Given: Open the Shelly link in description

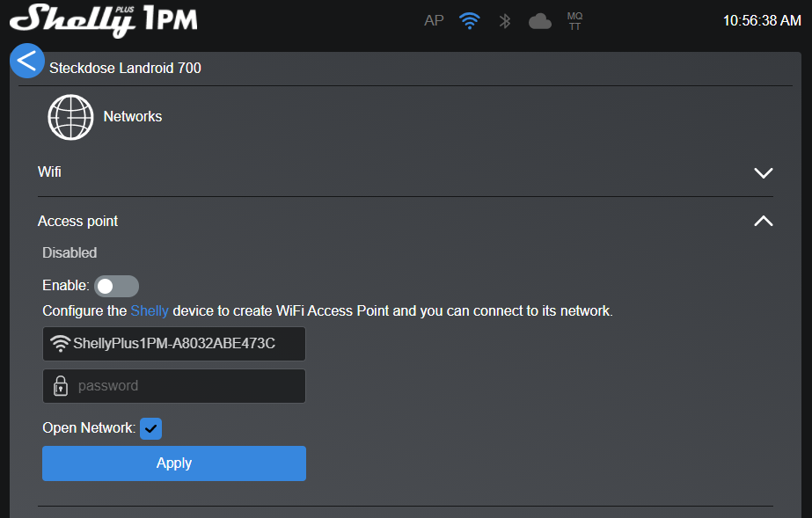Looking at the screenshot, I should pyautogui.click(x=150, y=310).
